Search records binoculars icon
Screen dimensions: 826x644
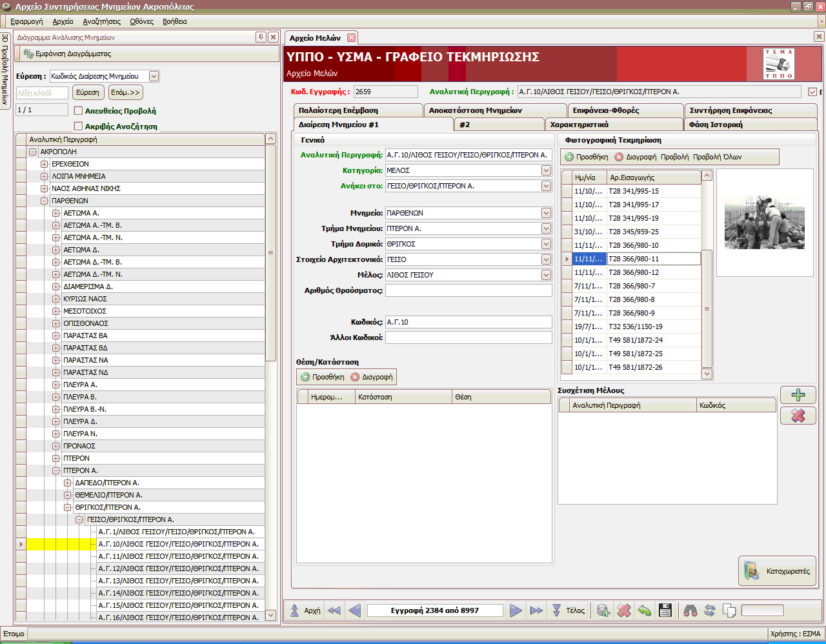[690, 610]
